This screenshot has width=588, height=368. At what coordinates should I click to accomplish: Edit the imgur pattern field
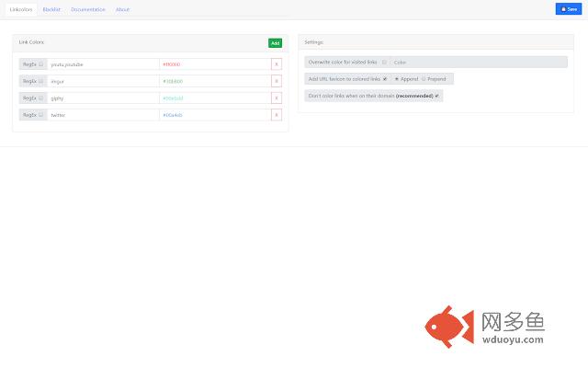pos(103,81)
